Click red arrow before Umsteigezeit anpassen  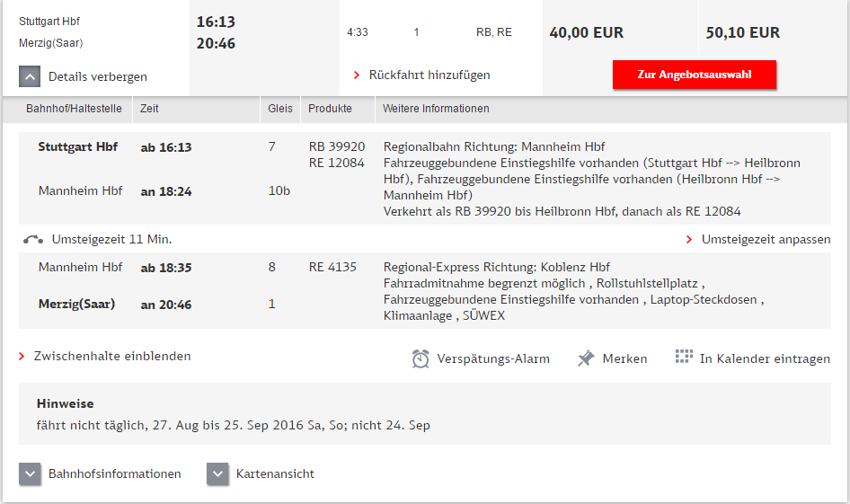689,240
